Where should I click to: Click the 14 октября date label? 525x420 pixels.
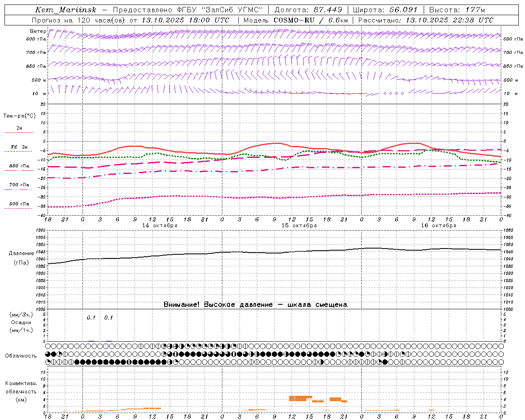coord(160,226)
